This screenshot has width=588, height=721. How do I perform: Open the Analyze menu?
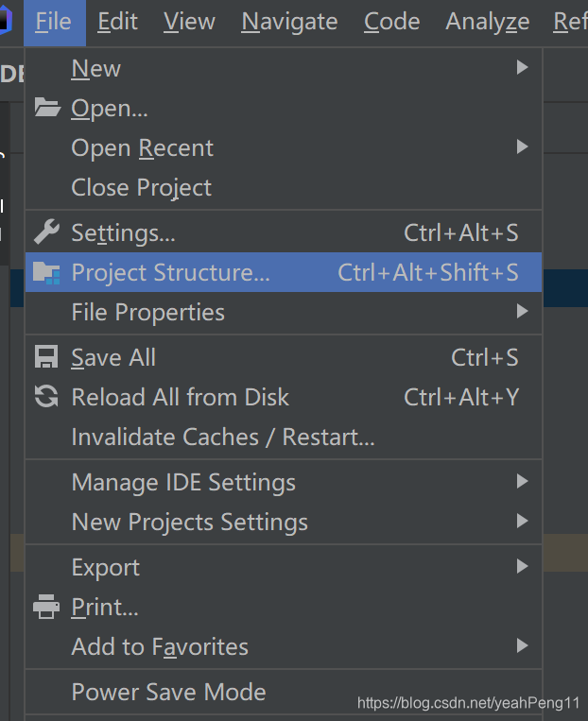pyautogui.click(x=487, y=22)
